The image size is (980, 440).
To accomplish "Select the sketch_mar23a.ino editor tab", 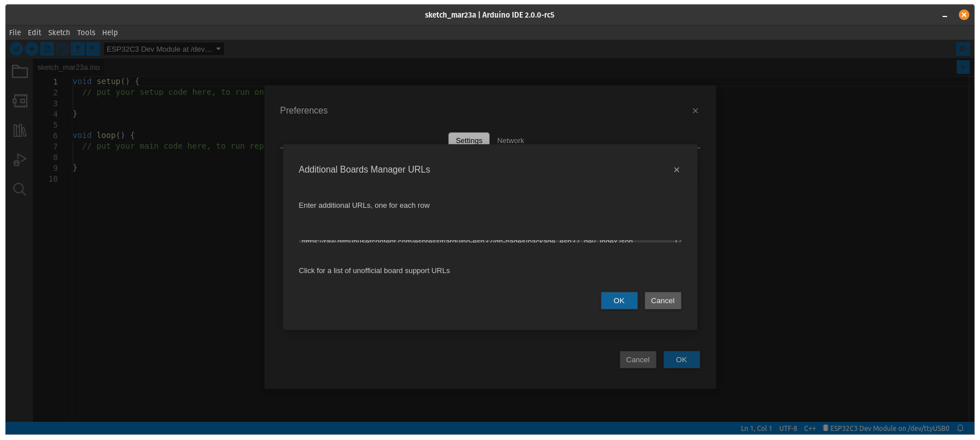I will (x=69, y=67).
